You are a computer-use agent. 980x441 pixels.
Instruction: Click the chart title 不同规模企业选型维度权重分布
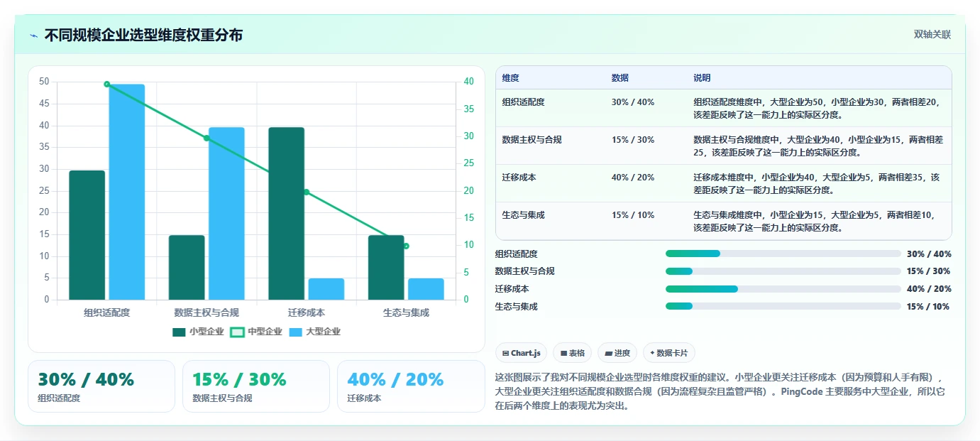pyautogui.click(x=143, y=35)
